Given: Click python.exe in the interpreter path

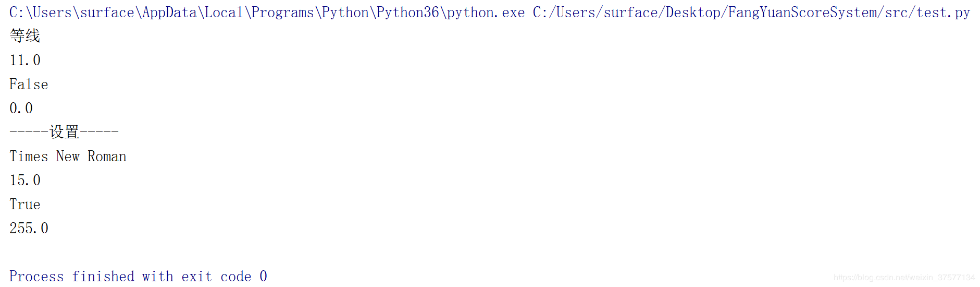Looking at the screenshot, I should 486,13.
